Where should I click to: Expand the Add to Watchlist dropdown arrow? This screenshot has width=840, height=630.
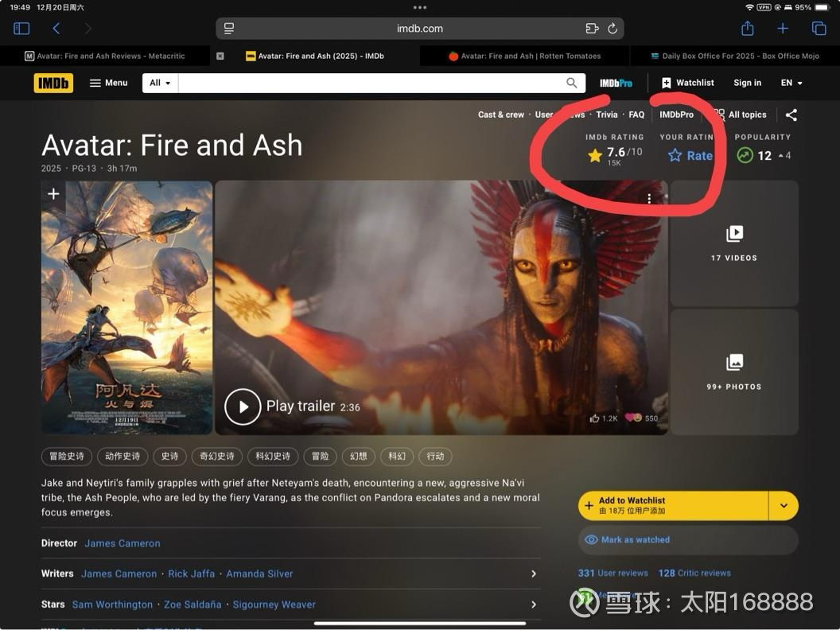pos(784,506)
